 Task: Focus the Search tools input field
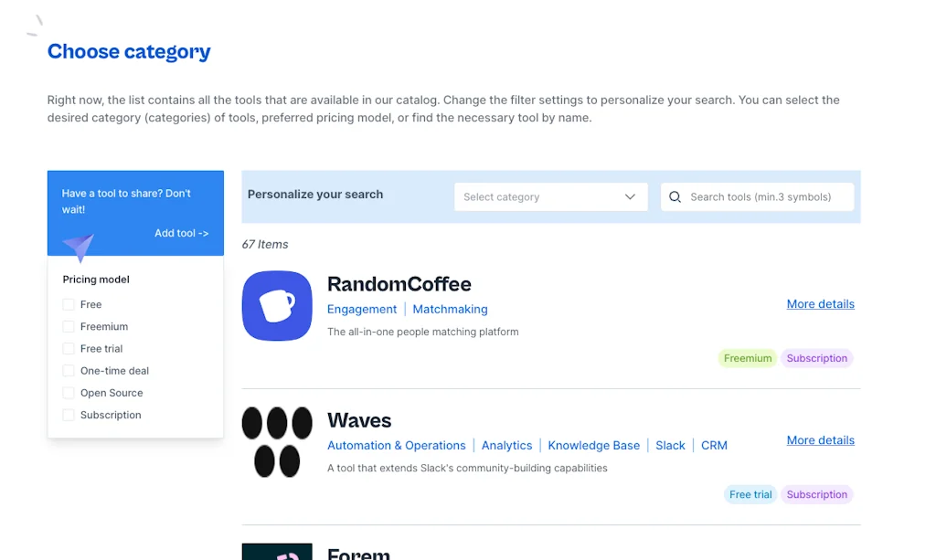click(758, 196)
